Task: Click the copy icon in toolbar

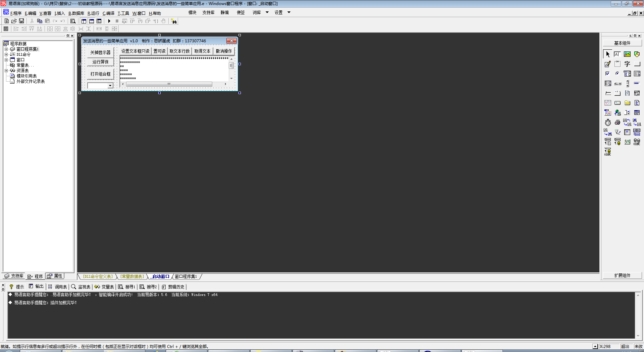Action: pos(40,21)
